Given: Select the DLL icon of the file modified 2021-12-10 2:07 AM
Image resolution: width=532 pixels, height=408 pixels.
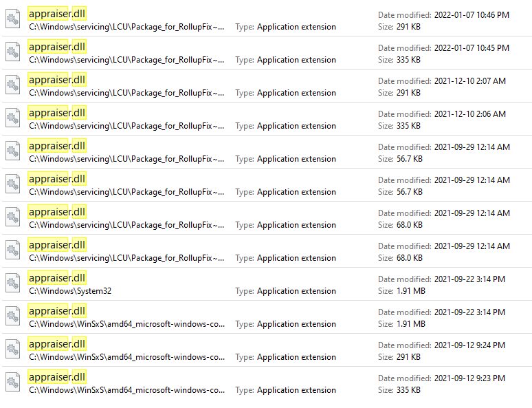Looking at the screenshot, I should (13, 85).
